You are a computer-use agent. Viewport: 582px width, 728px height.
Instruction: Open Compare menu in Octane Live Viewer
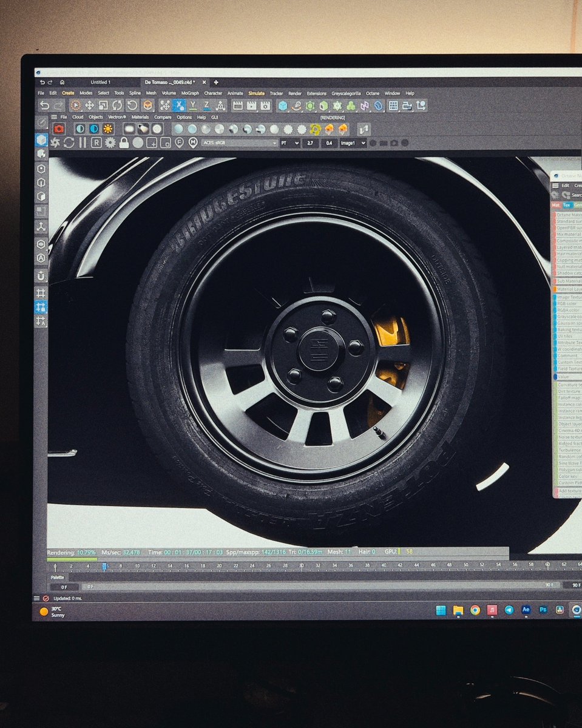tap(163, 116)
